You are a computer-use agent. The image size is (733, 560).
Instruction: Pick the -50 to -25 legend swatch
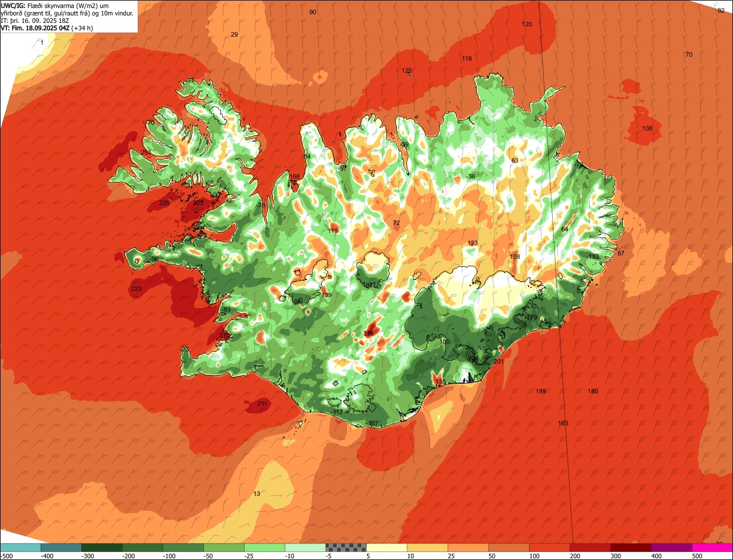(x=224, y=547)
